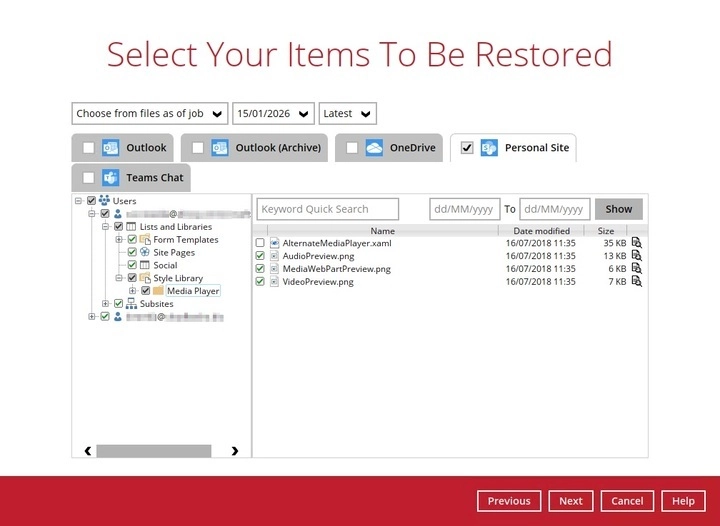This screenshot has width=720, height=526.
Task: Open the 15/01/2026 date dropdown
Action: point(273,113)
